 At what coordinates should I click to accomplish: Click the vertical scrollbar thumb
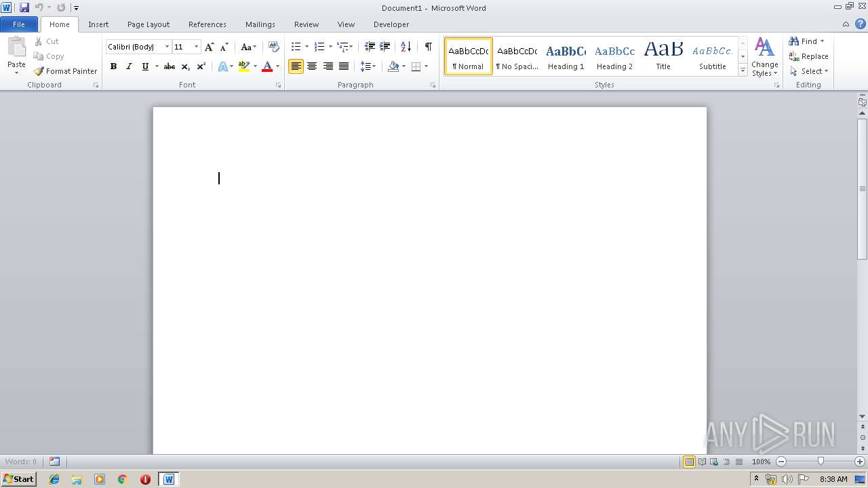point(863,188)
